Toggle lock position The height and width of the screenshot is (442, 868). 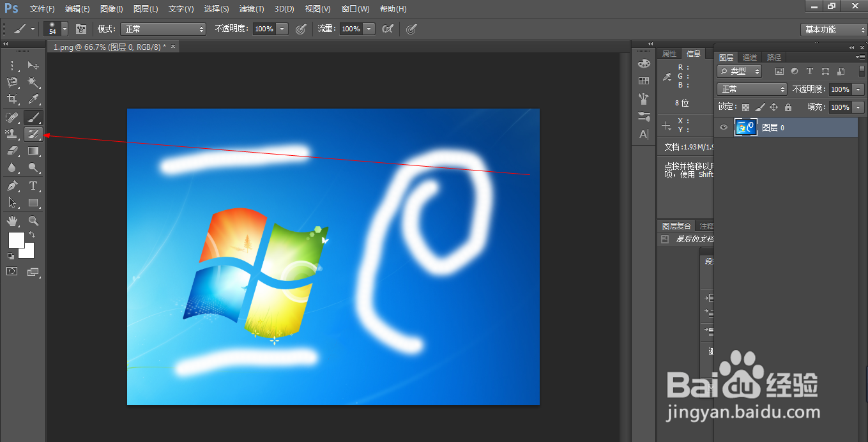pos(774,107)
